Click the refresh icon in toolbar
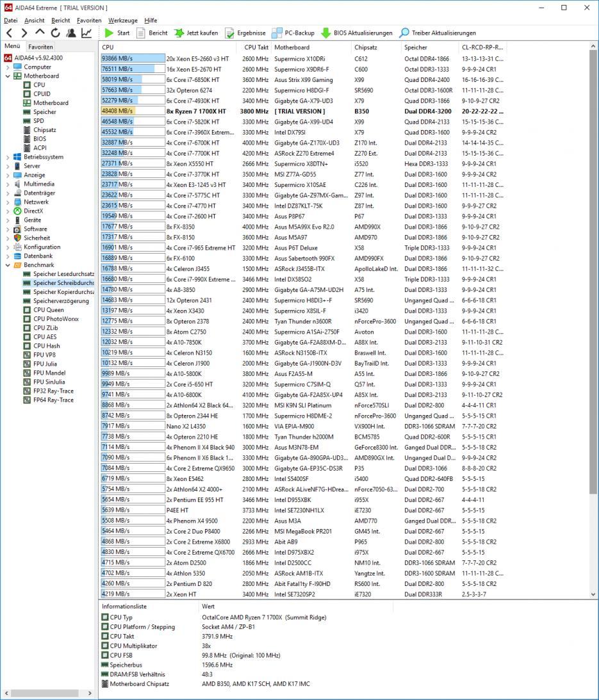This screenshot has height=700, width=599. (55, 33)
